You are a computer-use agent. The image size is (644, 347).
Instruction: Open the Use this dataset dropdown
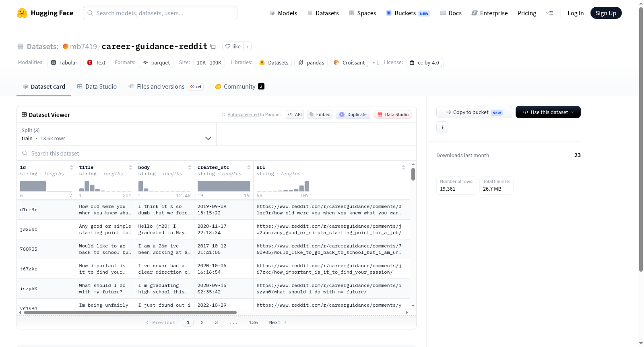[548, 112]
